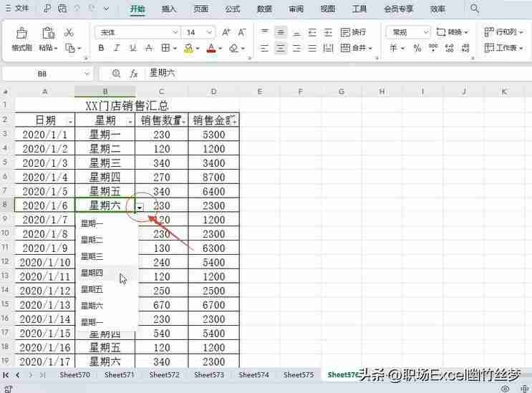This screenshot has width=532, height=393.
Task: Click the Copy icon
Action: pyautogui.click(x=70, y=48)
